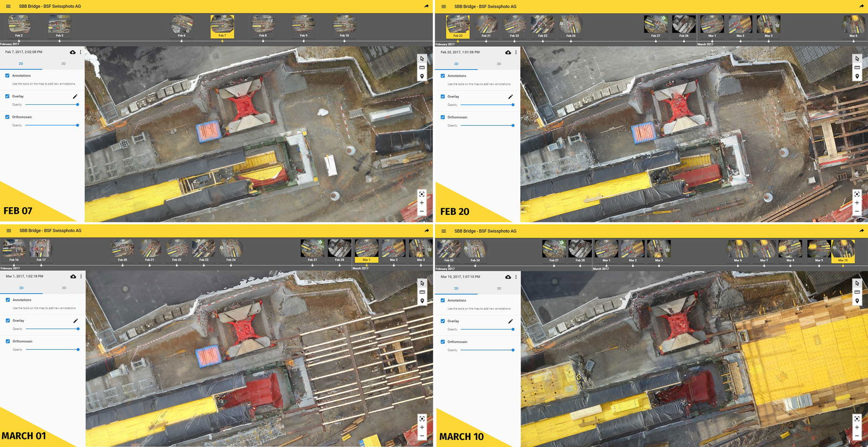Zoom in on March 10 map
Screen dimensions: 868x447
(857, 427)
